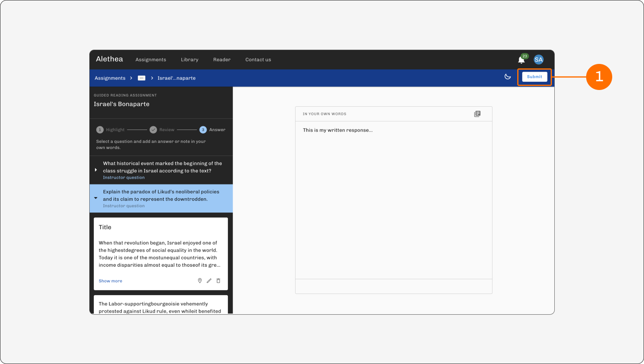Open the SA user avatar menu
The height and width of the screenshot is (364, 644).
538,59
